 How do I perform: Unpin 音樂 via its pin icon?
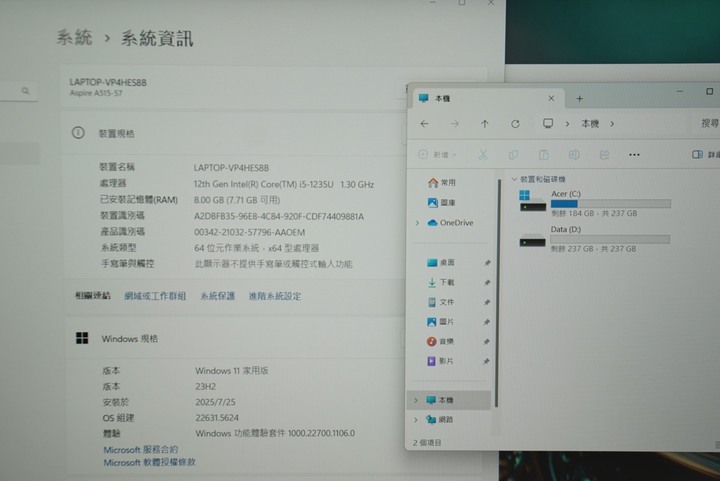tap(487, 342)
